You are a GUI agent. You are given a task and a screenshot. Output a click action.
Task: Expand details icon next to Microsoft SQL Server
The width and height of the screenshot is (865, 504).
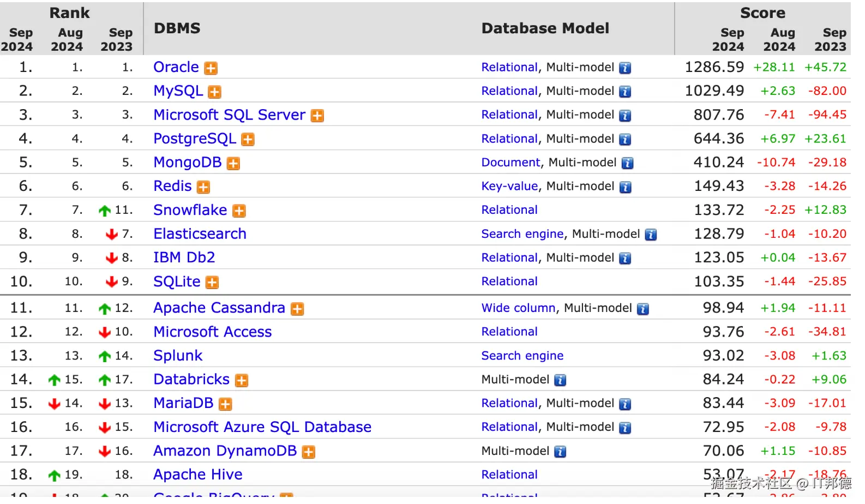(317, 116)
